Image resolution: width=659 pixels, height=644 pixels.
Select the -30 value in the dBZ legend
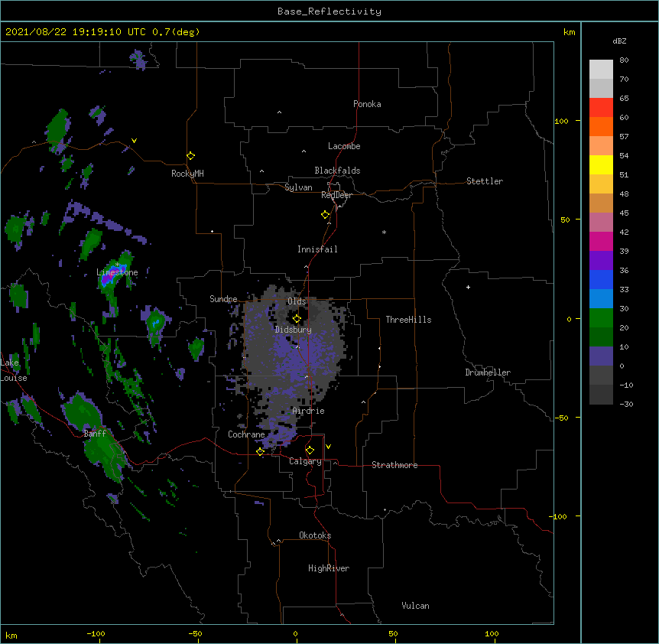[x=626, y=404]
